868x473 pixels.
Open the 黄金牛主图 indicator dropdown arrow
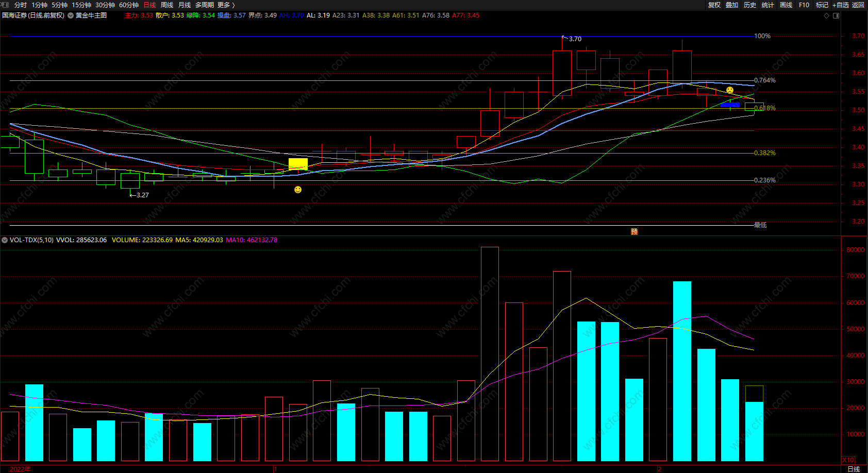click(x=71, y=15)
